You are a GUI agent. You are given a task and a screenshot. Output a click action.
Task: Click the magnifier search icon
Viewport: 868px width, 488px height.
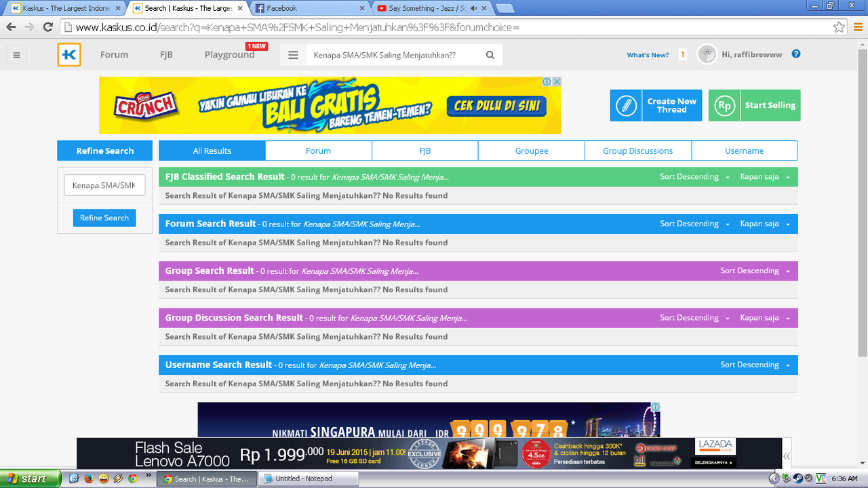[x=490, y=56]
